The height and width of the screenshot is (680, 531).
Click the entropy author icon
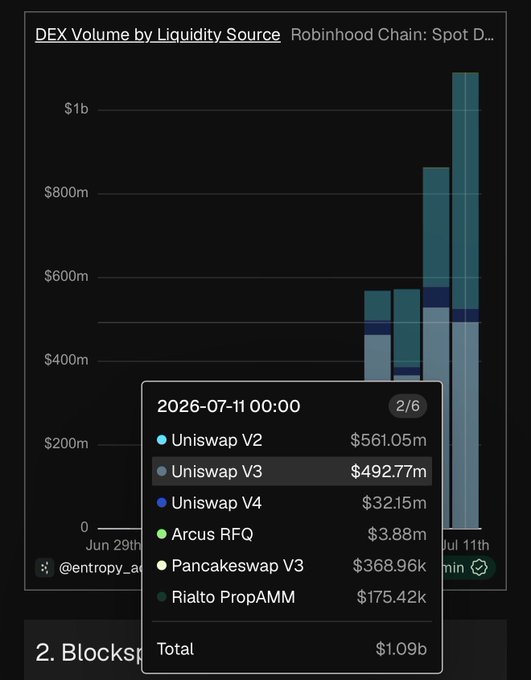(45, 568)
